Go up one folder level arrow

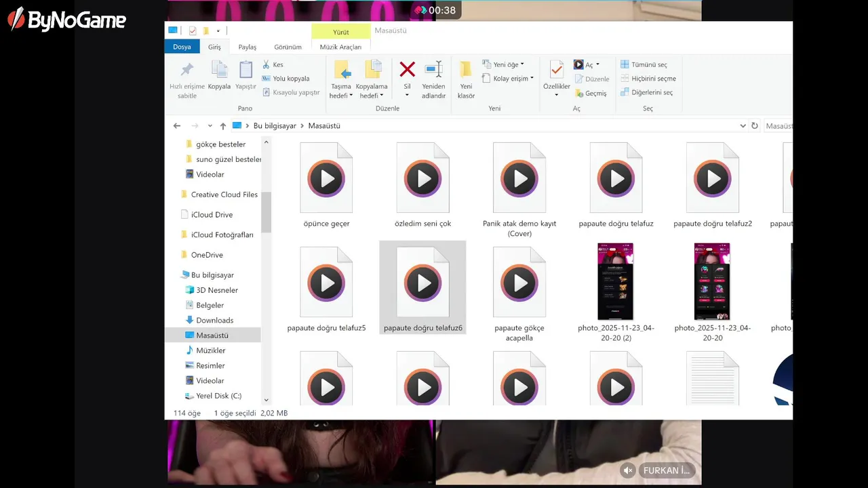tap(222, 126)
